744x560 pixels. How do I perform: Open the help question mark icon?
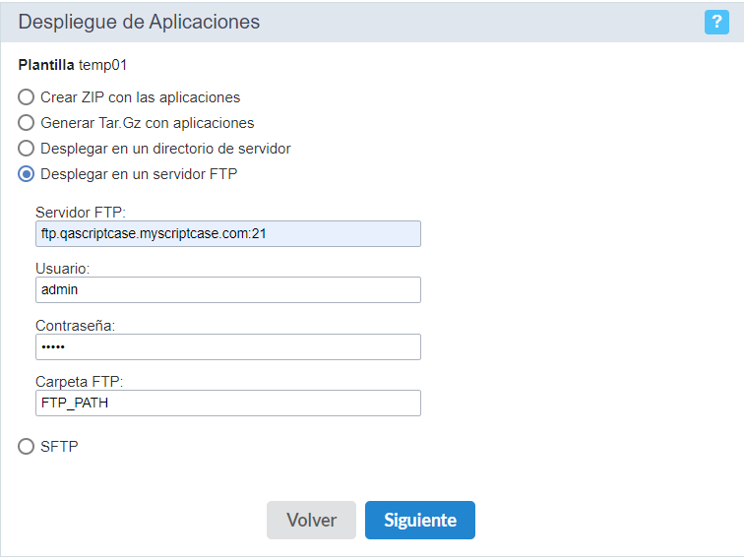click(x=716, y=22)
